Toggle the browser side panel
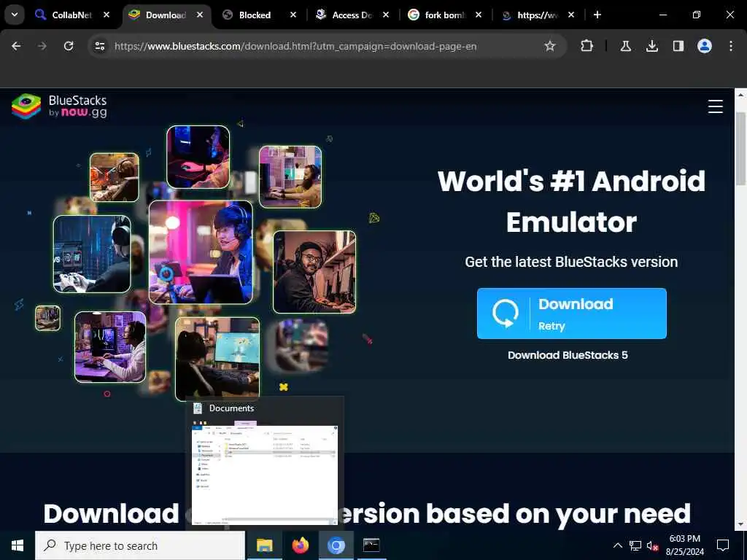 678,46
